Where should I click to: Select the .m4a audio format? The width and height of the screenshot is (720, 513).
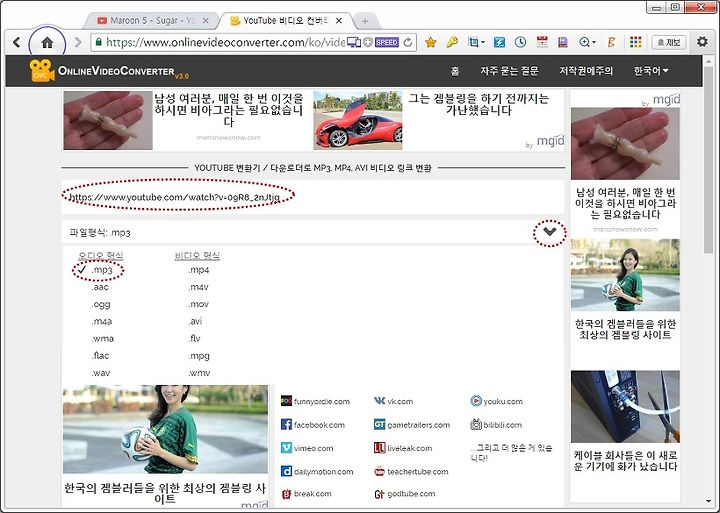click(101, 321)
